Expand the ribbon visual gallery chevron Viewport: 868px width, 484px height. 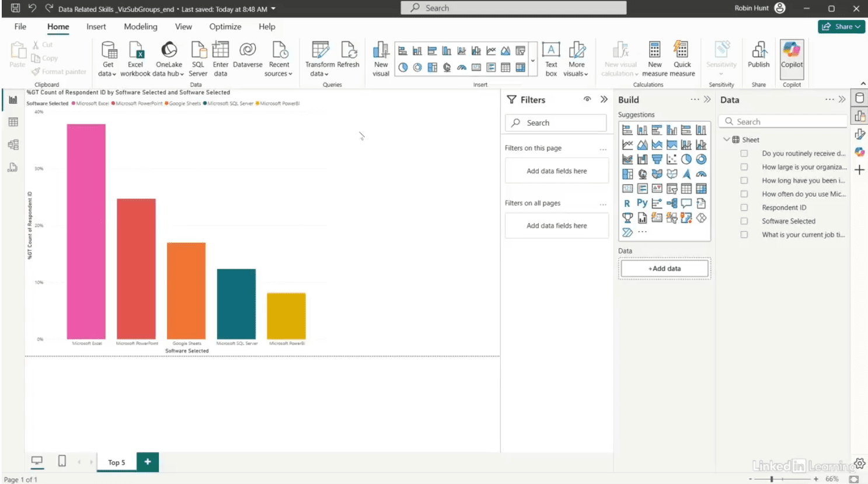click(532, 60)
